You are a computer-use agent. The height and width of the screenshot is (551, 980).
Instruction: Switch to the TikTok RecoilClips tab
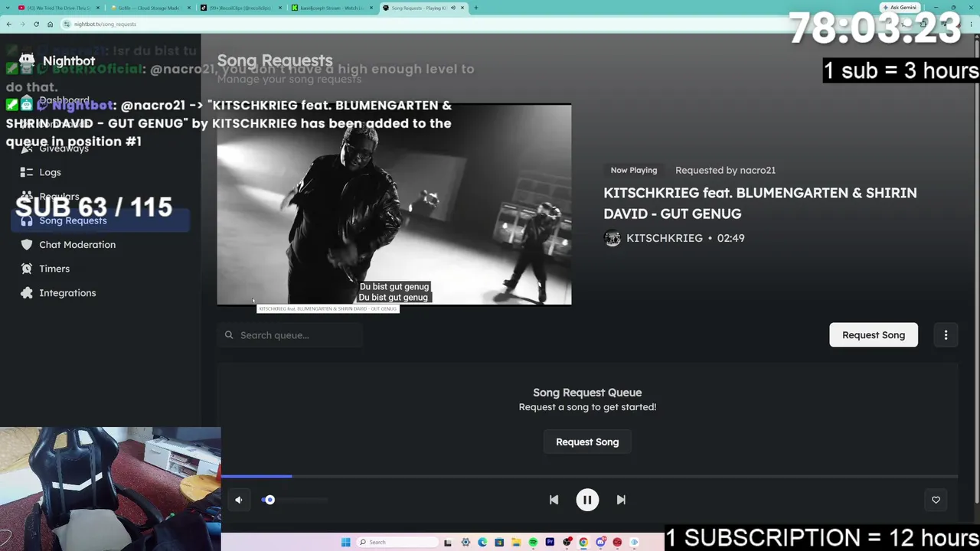click(x=240, y=8)
